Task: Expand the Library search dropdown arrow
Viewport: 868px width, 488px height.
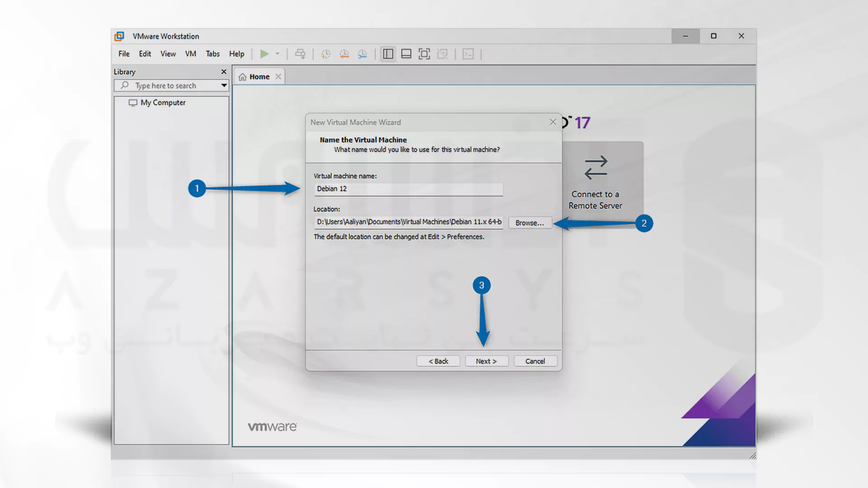Action: pos(224,85)
